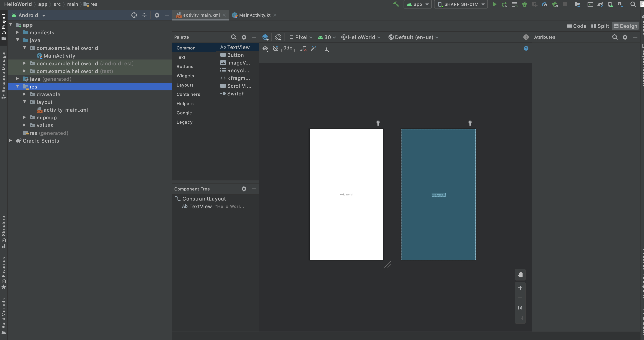Profile the app with the Profile icon
644x340 pixels.
545,4
